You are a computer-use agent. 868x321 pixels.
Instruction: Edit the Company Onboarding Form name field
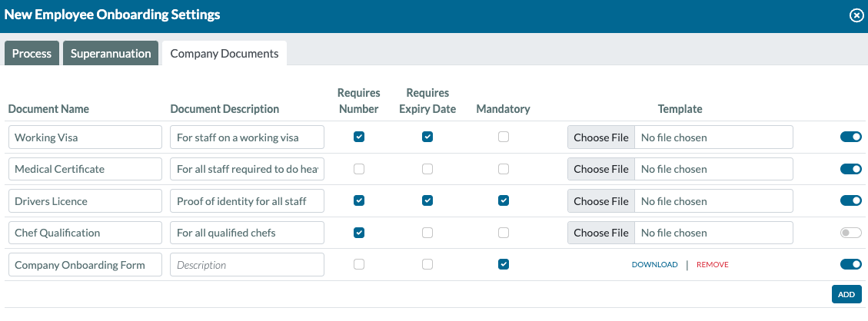click(x=85, y=265)
